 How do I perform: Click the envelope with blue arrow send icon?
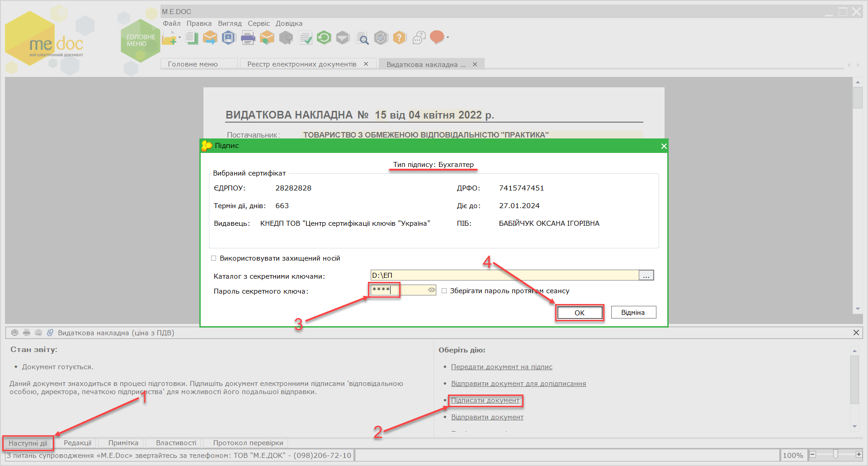click(x=210, y=38)
